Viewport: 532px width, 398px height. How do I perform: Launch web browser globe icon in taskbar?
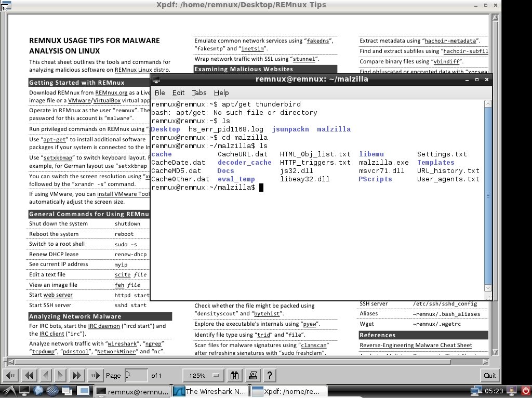pos(38,391)
